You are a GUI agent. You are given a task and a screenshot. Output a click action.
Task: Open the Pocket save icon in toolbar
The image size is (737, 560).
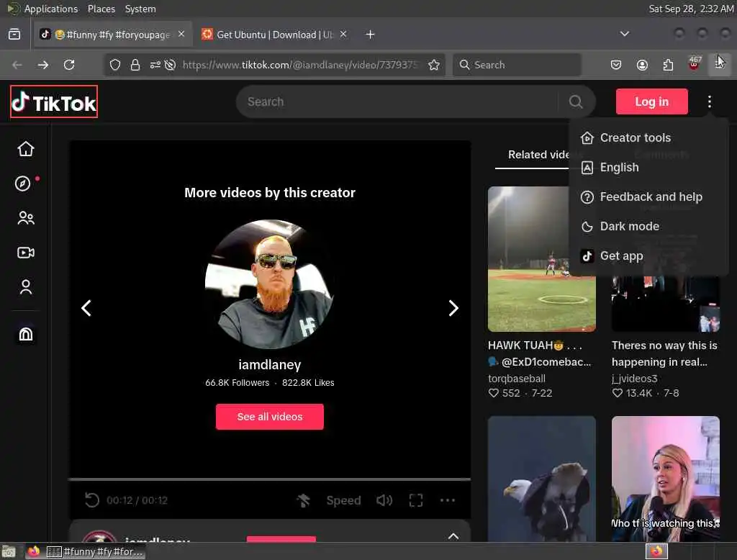pyautogui.click(x=616, y=65)
